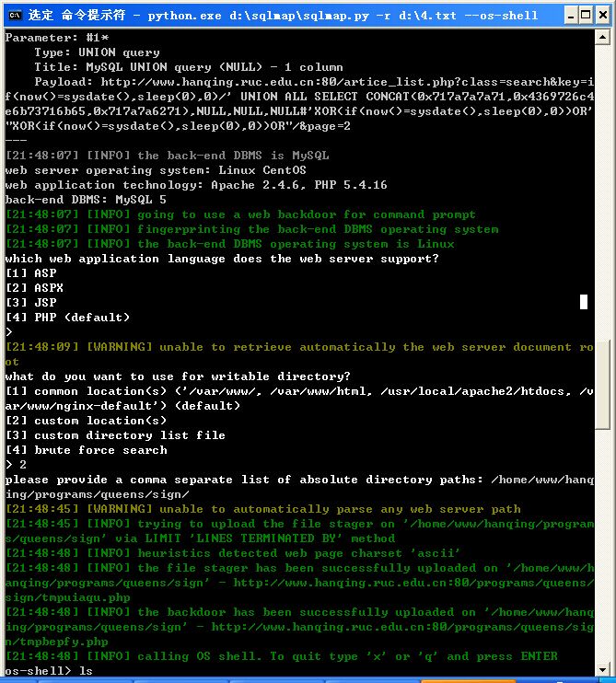Image resolution: width=616 pixels, height=683 pixels.
Task: Click the '[3] JSP' option line
Action: point(31,303)
